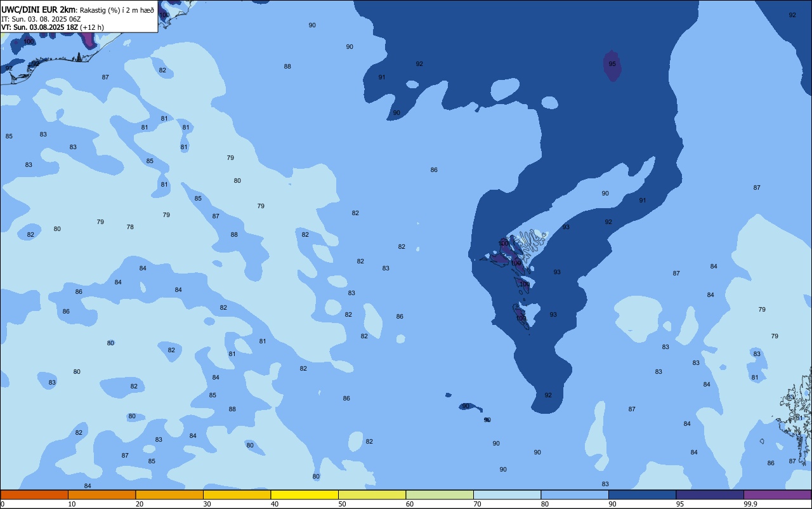Screen dimensions: 812x509
Task: Click the "40" tick label on color scale
Action: (275, 504)
